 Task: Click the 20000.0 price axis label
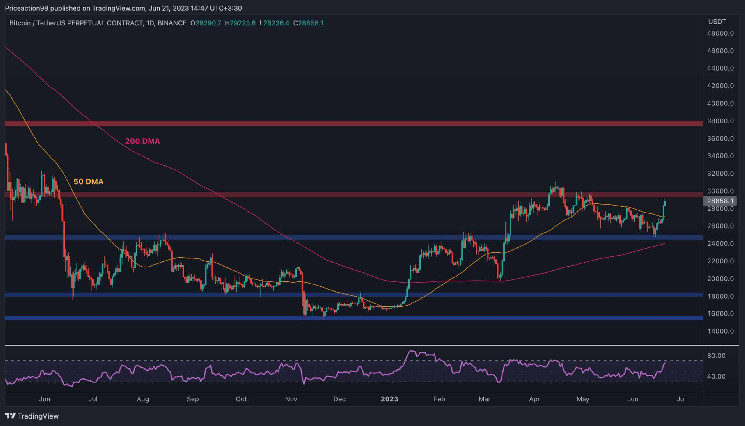pos(720,279)
